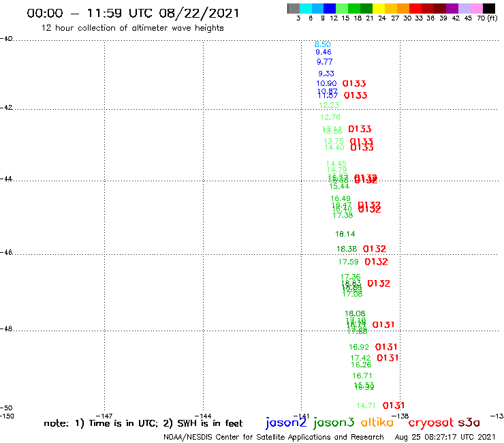Click the -42 latitude axis label

click(x=6, y=108)
